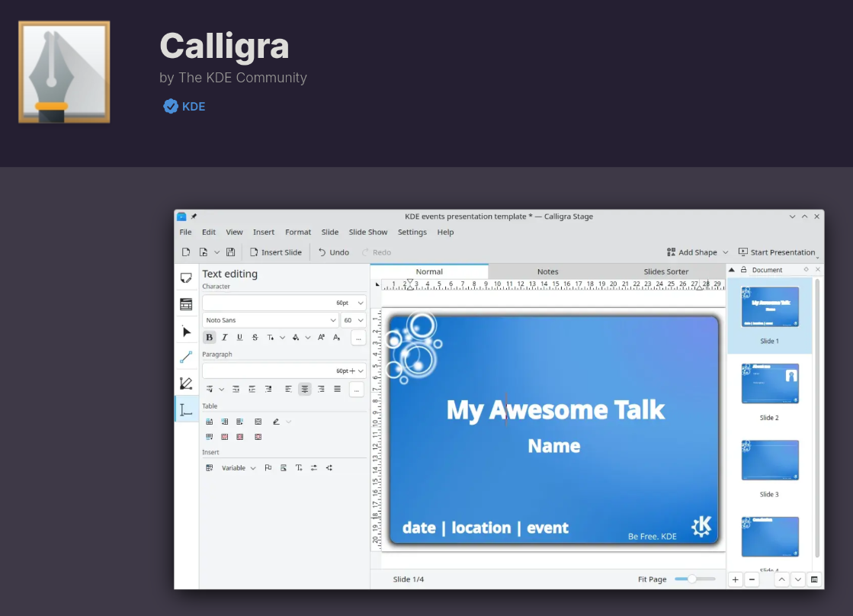Switch to the Slides Sorter tab
This screenshot has height=616, width=853.
point(665,271)
